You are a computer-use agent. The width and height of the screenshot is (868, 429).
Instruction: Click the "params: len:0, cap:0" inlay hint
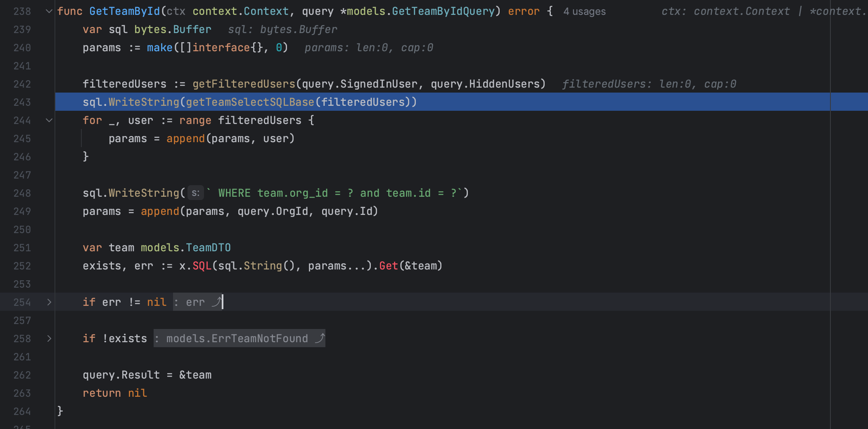(x=369, y=47)
